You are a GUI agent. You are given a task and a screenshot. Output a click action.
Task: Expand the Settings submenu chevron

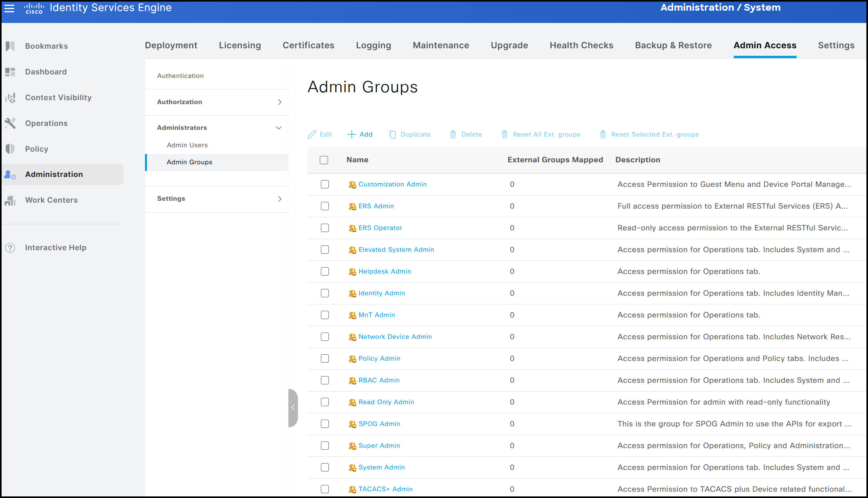(x=280, y=199)
